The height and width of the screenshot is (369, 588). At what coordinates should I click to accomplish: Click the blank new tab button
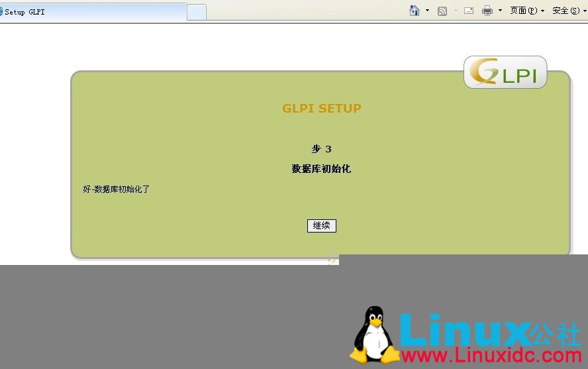click(197, 12)
